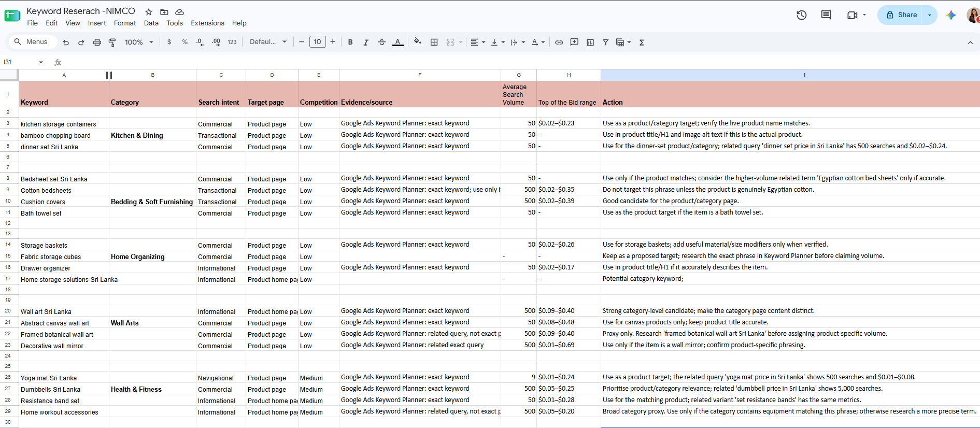Decrease font size with minus button

pyautogui.click(x=302, y=42)
